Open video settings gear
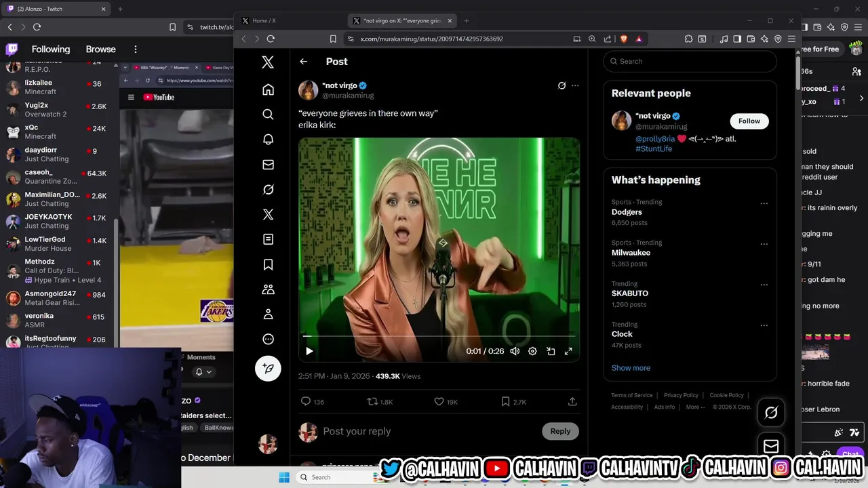The height and width of the screenshot is (488, 868). click(x=532, y=351)
